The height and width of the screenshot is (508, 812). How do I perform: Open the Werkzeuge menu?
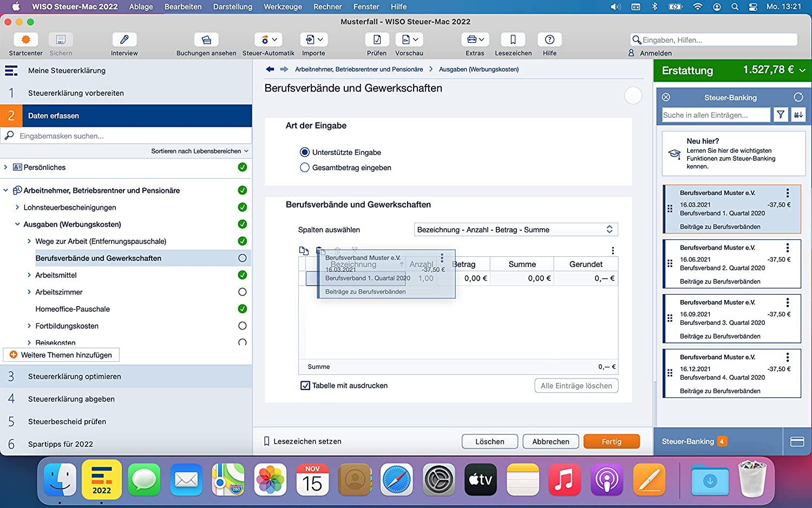pyautogui.click(x=283, y=6)
